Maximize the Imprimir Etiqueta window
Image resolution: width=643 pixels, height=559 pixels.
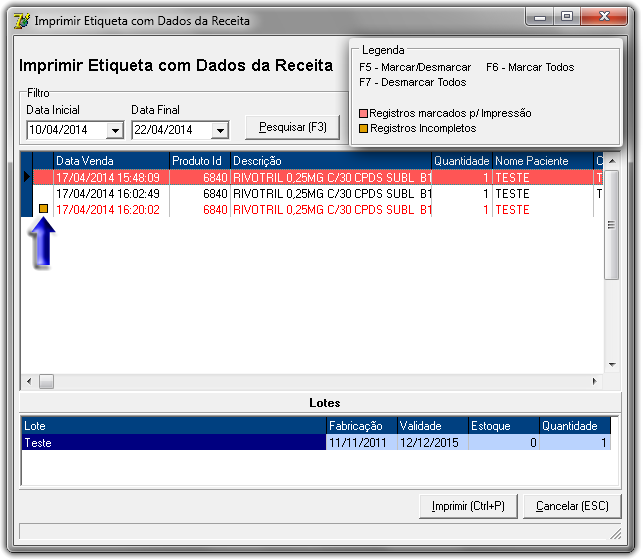tap(567, 17)
